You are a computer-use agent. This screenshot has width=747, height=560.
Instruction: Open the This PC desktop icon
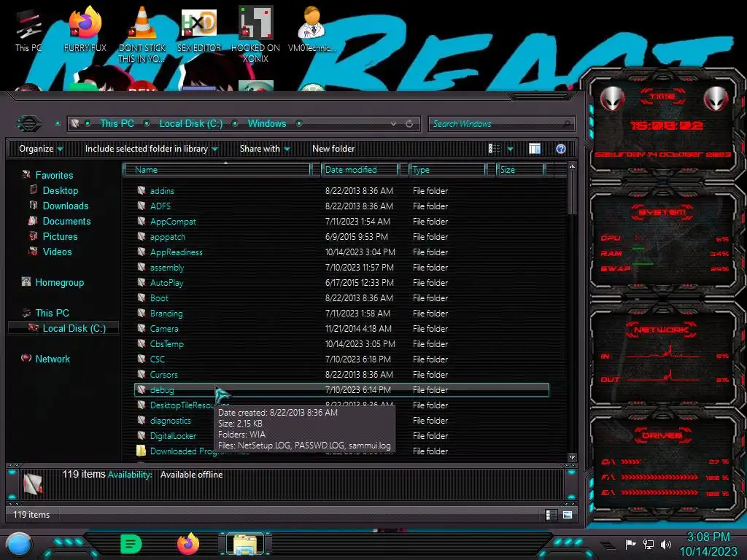[x=28, y=29]
